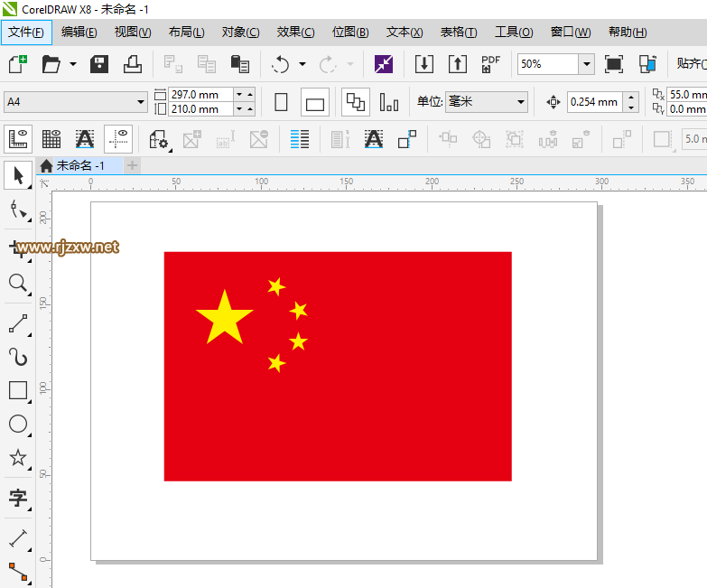Select the Pick arrow tool

click(18, 175)
